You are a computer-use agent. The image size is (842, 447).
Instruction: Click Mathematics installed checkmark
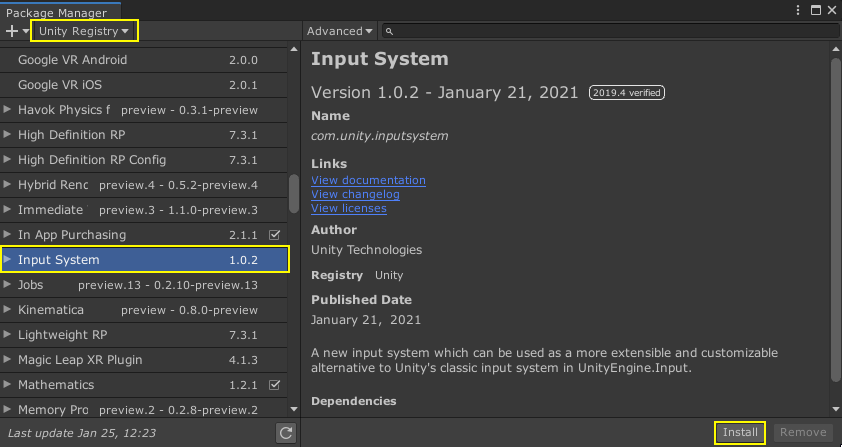tap(274, 385)
